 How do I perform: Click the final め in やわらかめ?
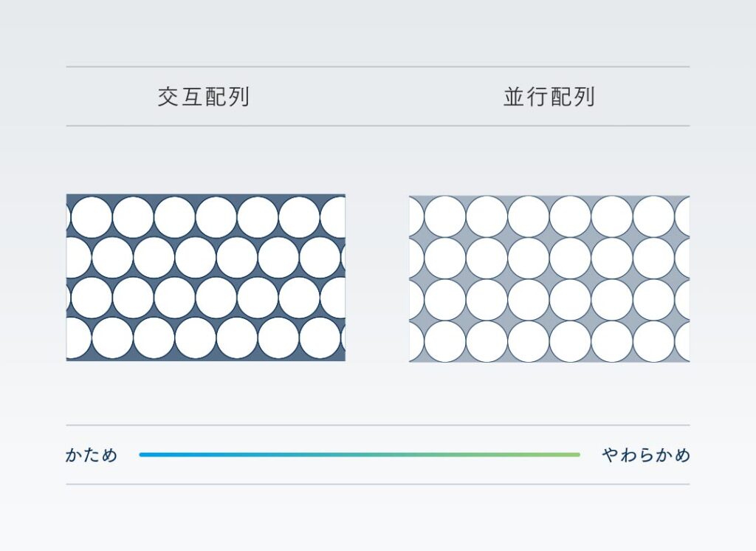point(682,454)
